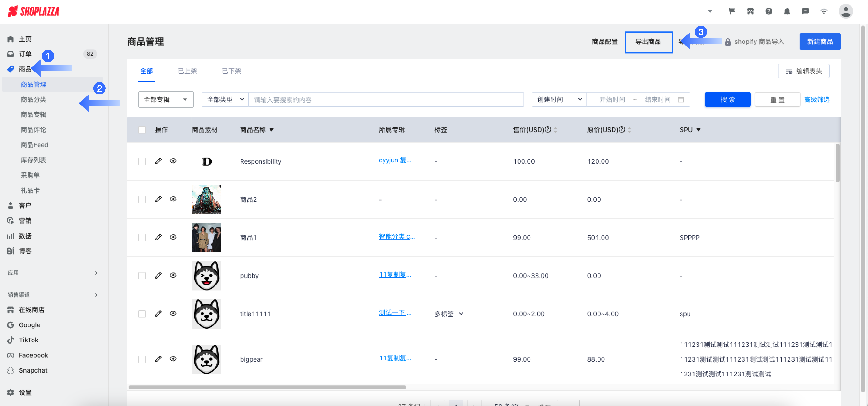Tick the checkbox for 商品2 row
This screenshot has height=406, width=868.
[x=142, y=199]
